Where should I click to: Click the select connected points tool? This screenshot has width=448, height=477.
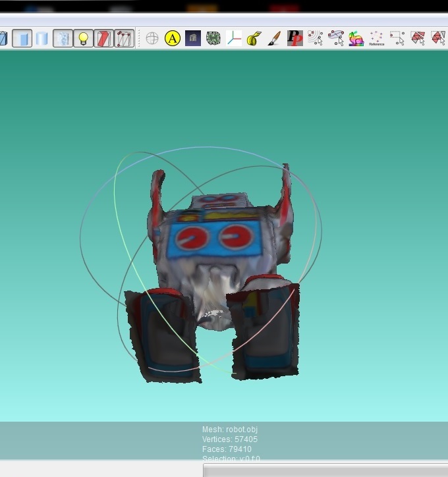click(x=315, y=38)
